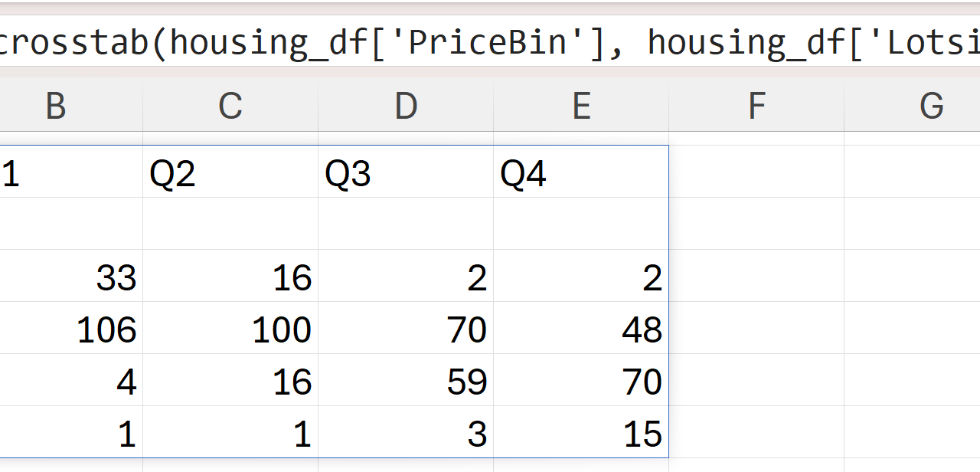
Task: Click the cell with value 3
Action: 406,434
